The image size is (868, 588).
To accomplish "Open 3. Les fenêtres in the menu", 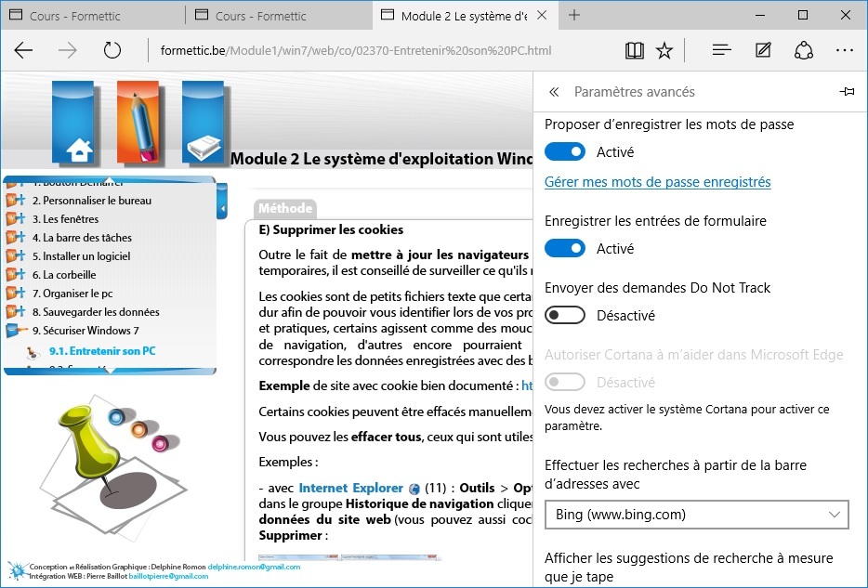I will point(65,219).
